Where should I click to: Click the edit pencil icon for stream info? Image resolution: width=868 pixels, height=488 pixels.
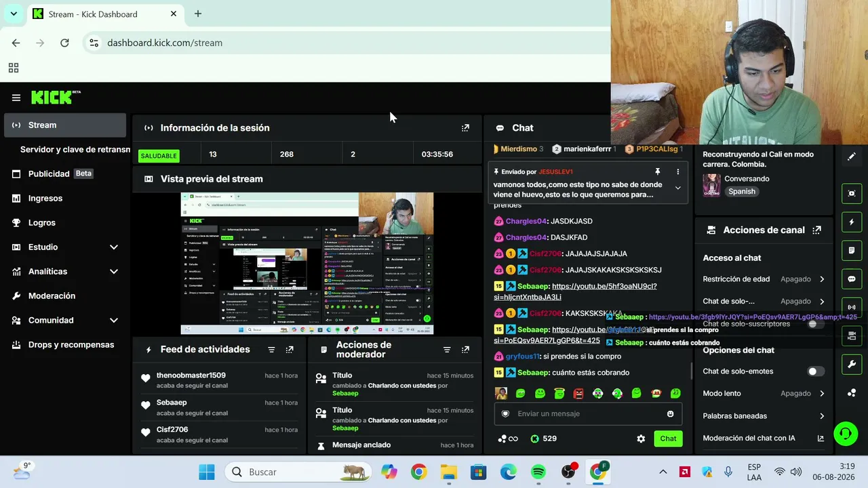[x=852, y=157]
